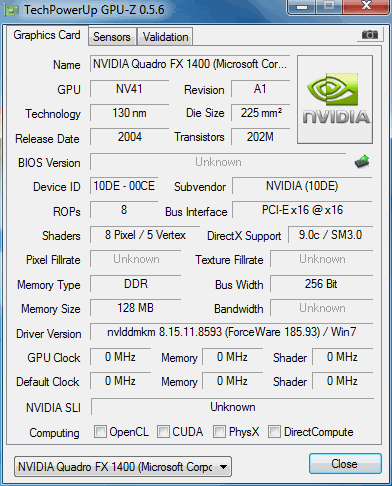Click the Default Clock 0 MHz field
The image size is (392, 486).
click(120, 381)
